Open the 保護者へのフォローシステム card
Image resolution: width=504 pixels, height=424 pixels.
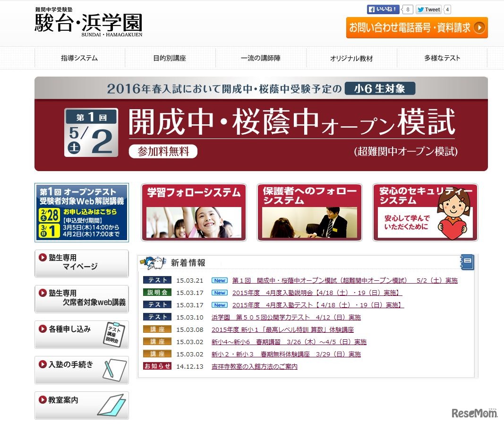[x=309, y=212]
